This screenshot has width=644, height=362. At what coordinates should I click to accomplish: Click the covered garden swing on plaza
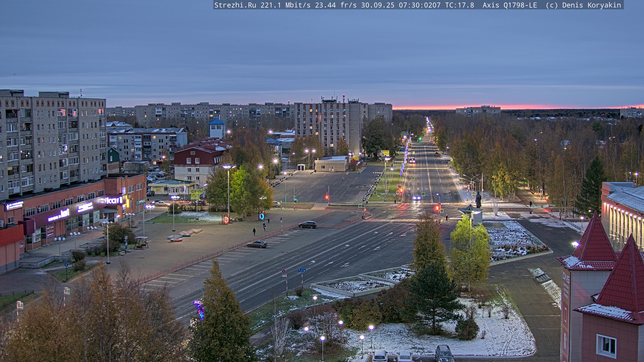pyautogui.click(x=141, y=243)
